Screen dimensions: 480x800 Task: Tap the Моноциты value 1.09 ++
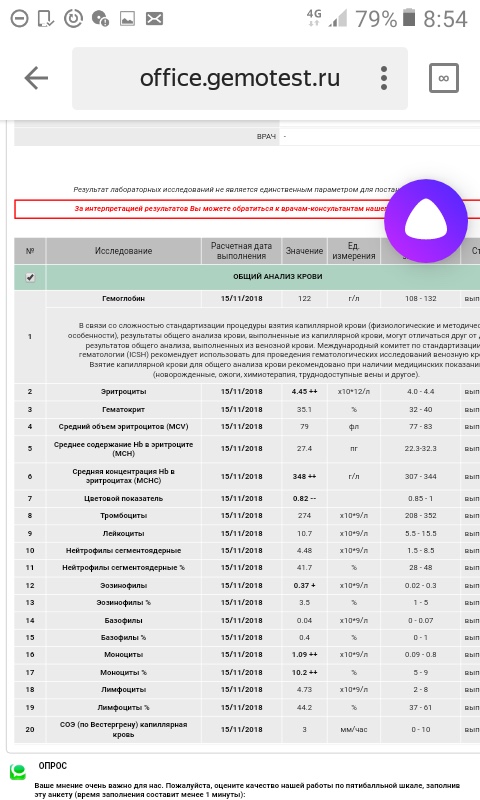(305, 655)
